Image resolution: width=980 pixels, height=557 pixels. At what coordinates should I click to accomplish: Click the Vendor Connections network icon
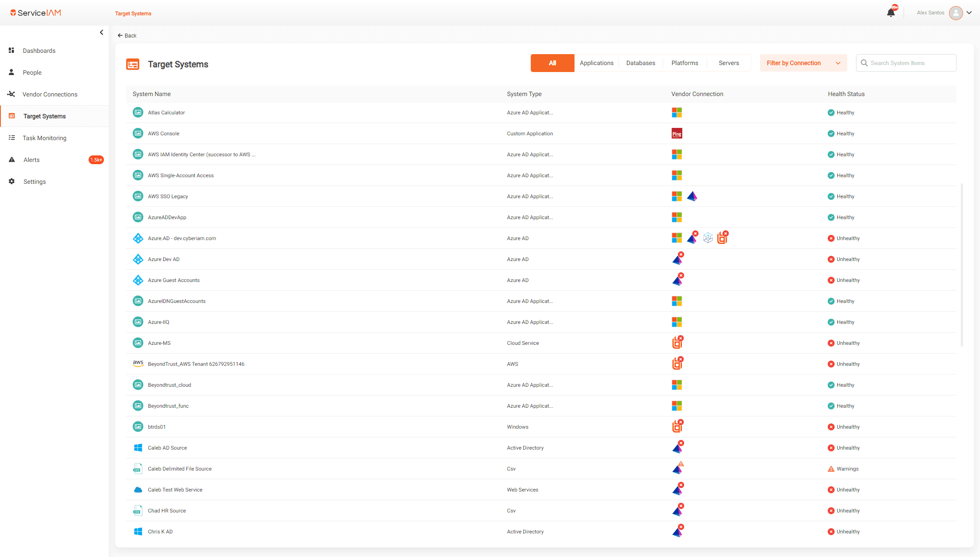click(11, 94)
